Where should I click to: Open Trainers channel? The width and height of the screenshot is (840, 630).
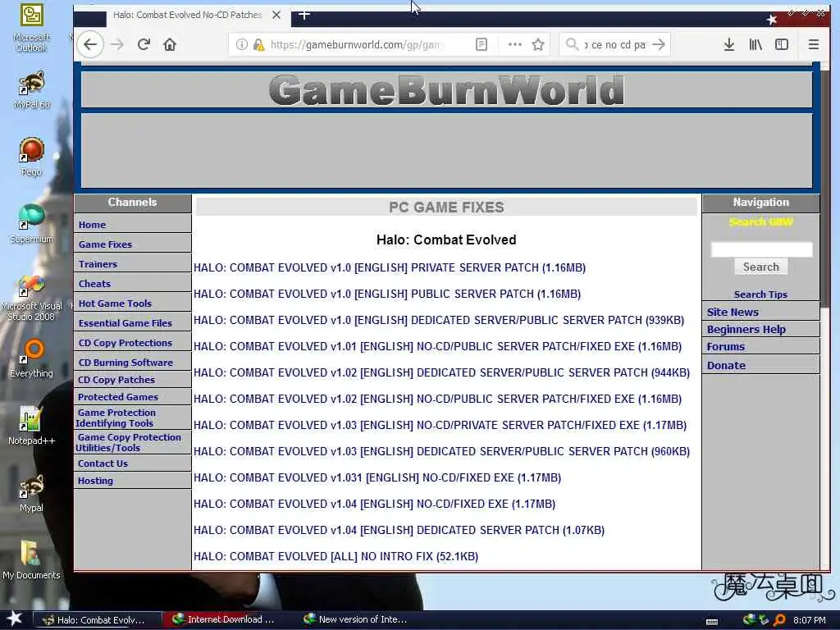[x=98, y=264]
